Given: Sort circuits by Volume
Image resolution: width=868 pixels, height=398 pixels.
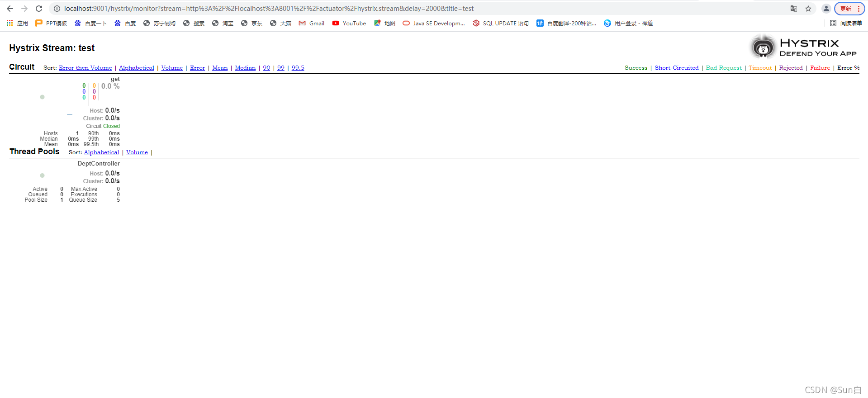Looking at the screenshot, I should [172, 68].
